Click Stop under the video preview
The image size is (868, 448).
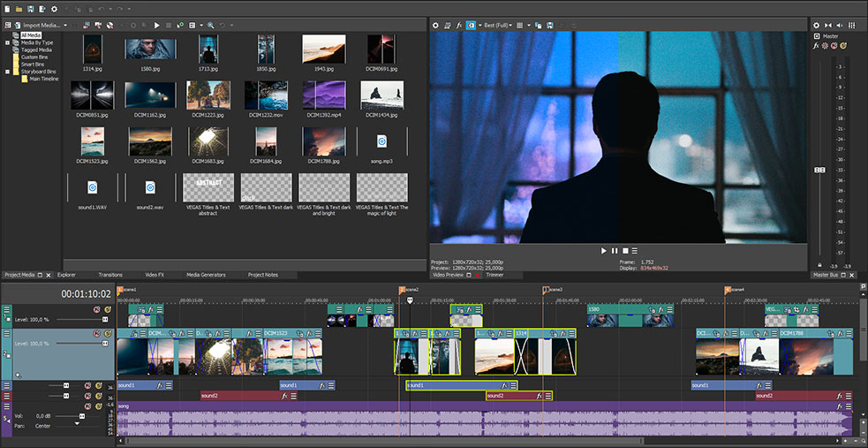pyautogui.click(x=625, y=251)
